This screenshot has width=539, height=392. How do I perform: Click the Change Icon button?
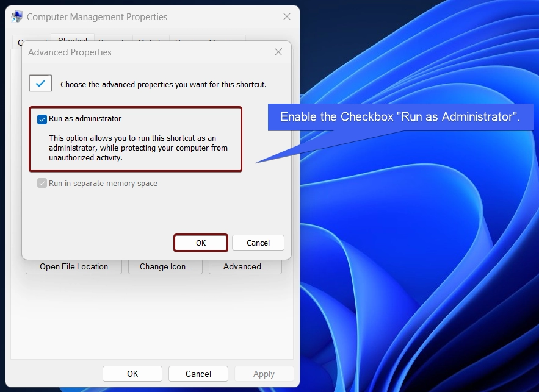[x=165, y=266]
